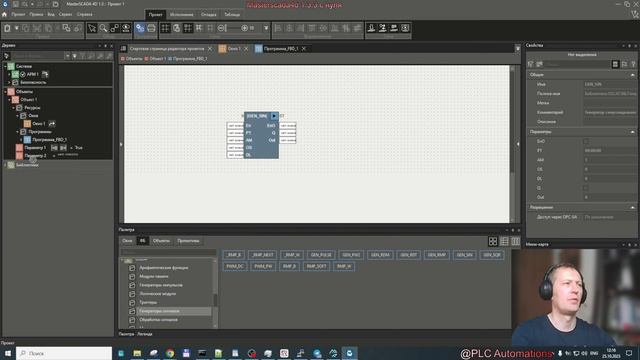The image size is (640, 360).
Task: Select the arrow pointer tool in toolbar
Action: point(92,28)
